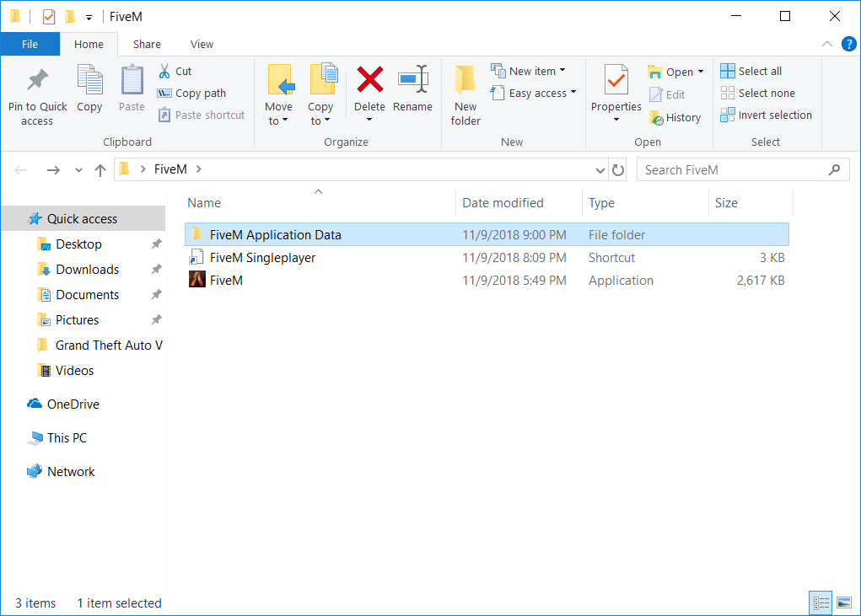Image resolution: width=861 pixels, height=616 pixels.
Task: Click Select all in ribbon
Action: point(751,72)
